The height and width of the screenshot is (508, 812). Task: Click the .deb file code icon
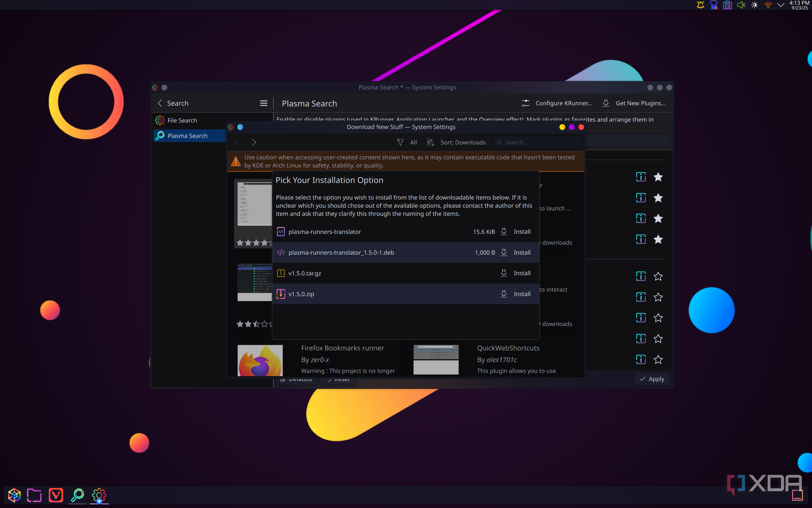tap(281, 252)
